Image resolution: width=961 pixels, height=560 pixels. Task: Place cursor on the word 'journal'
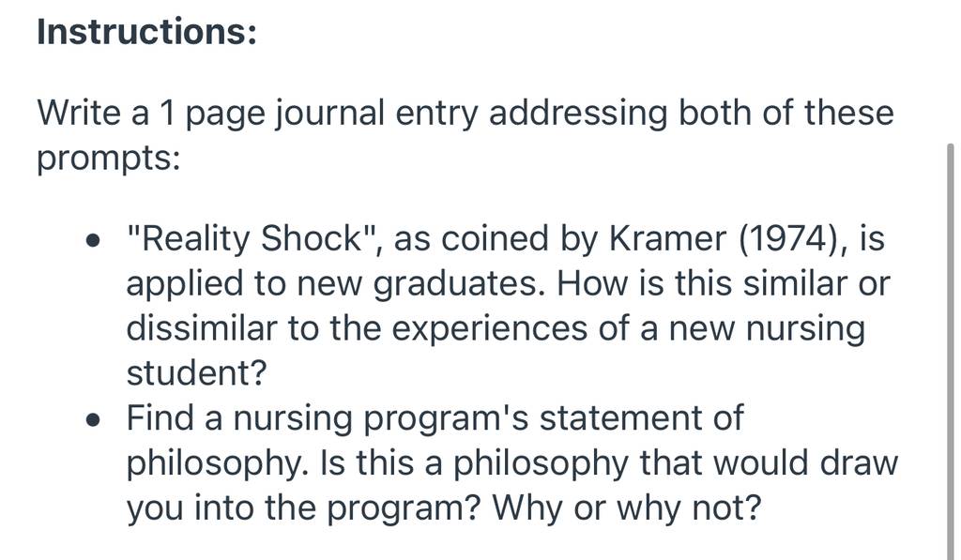(x=329, y=114)
